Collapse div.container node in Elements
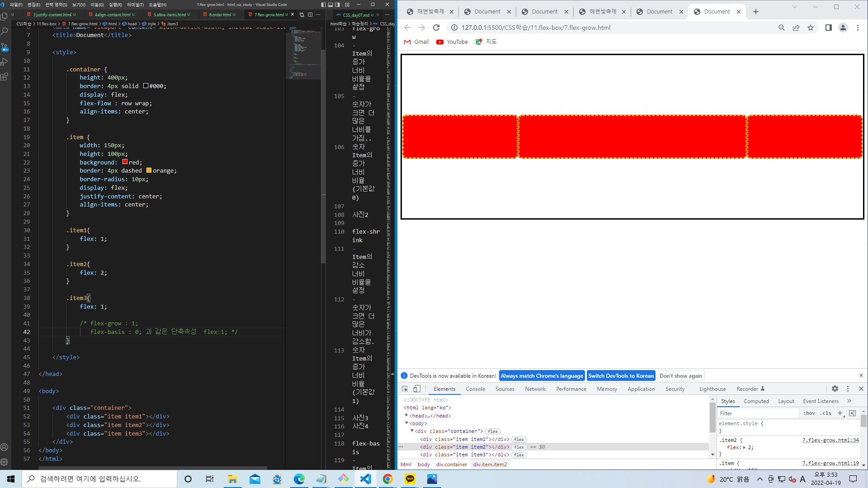This screenshot has width=868, height=488. coord(412,431)
